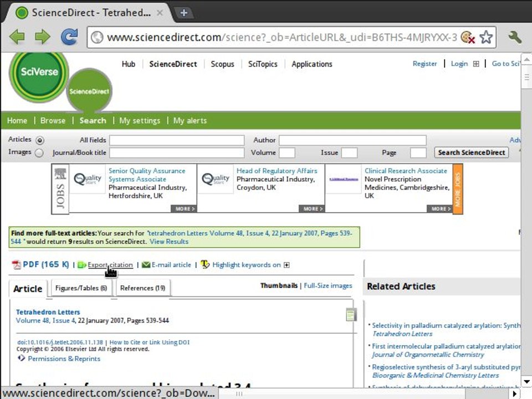532x399 pixels.
Task: Open the Hub menu item
Action: click(x=129, y=64)
